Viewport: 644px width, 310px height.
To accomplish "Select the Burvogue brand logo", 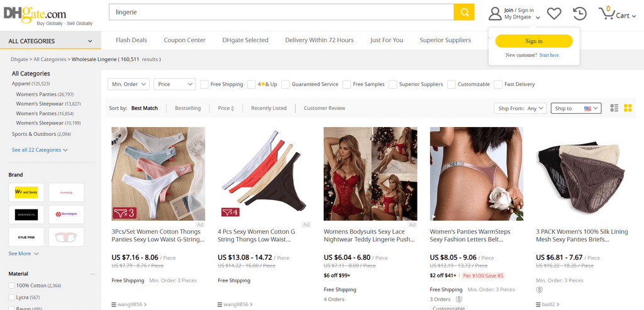I will [x=66, y=214].
